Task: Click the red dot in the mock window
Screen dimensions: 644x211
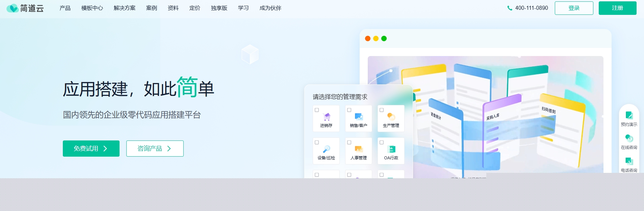Action: [368, 38]
